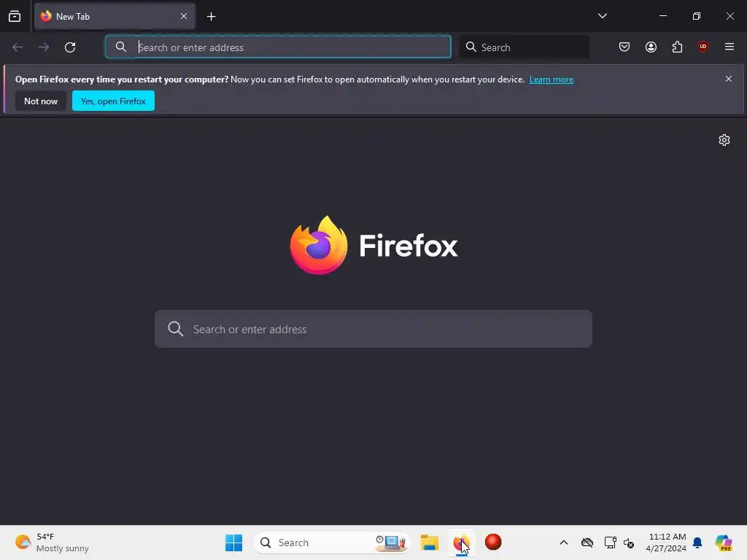This screenshot has width=747, height=560.
Task: Click the page's Search or enter address box
Action: (373, 329)
